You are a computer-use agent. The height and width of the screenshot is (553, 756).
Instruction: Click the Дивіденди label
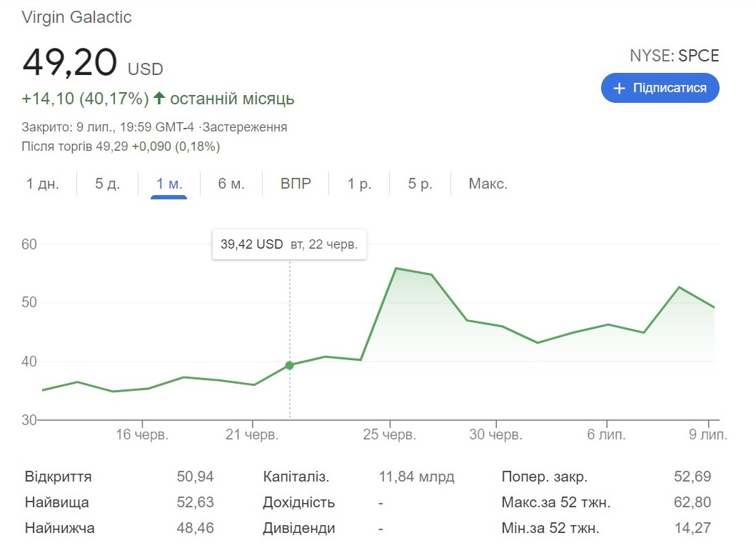point(299,528)
